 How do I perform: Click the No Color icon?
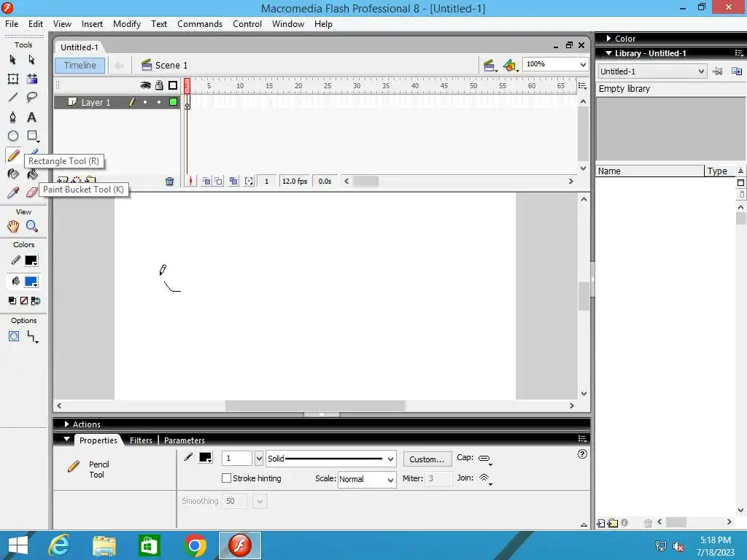coord(24,300)
